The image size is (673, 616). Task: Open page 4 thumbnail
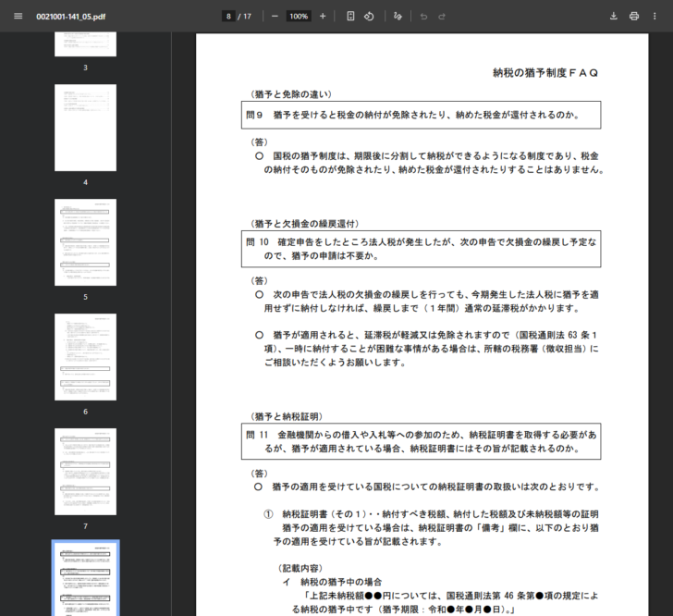click(x=85, y=128)
